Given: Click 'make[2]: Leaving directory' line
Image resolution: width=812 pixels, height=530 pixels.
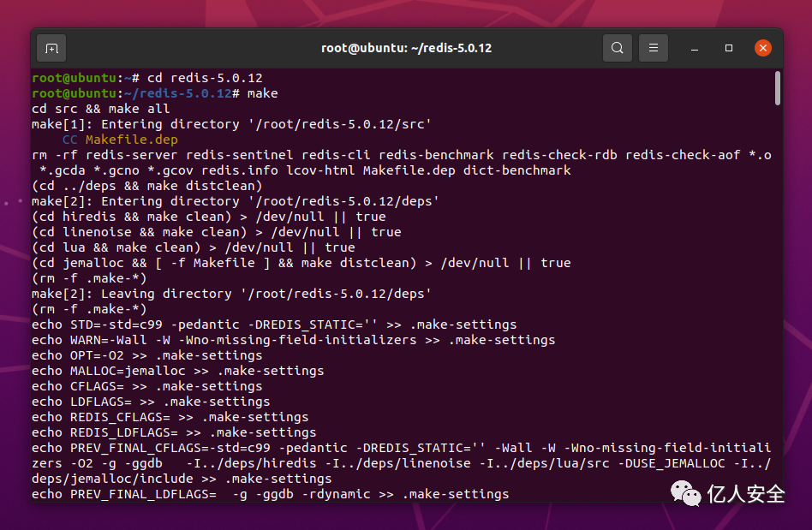Looking at the screenshot, I should pos(231,294).
